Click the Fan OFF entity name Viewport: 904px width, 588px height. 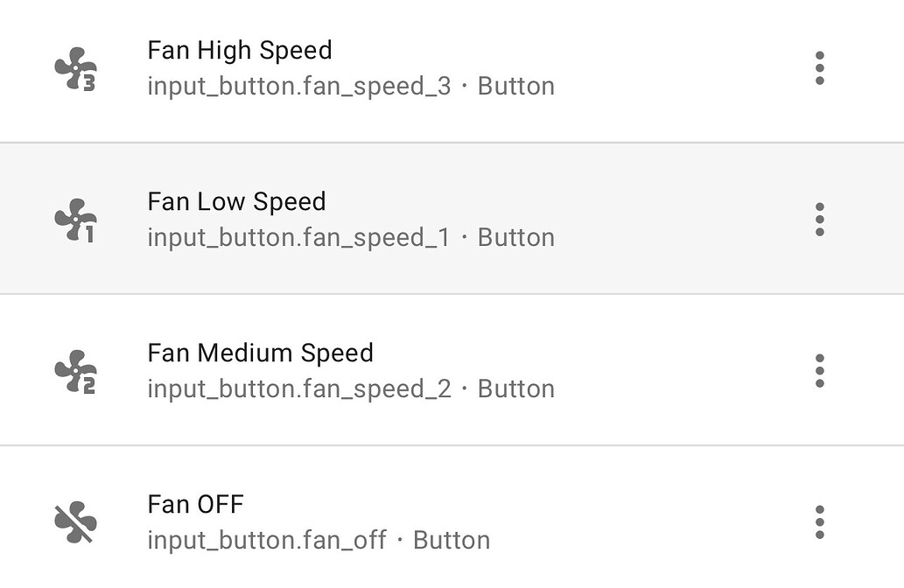pos(195,504)
